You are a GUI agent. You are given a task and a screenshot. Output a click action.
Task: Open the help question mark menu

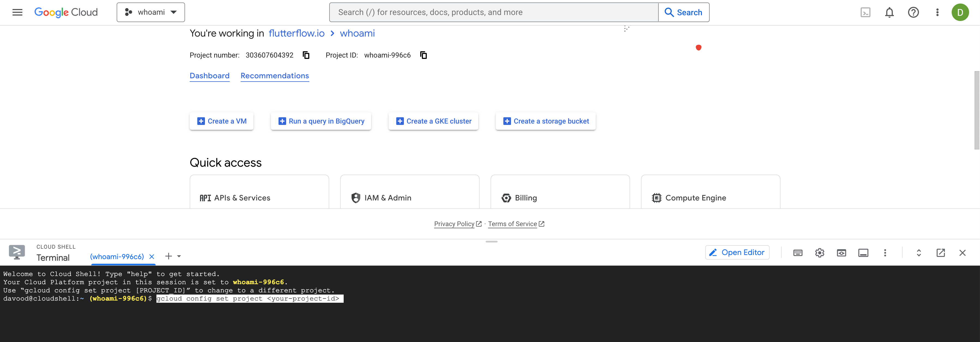(x=913, y=13)
